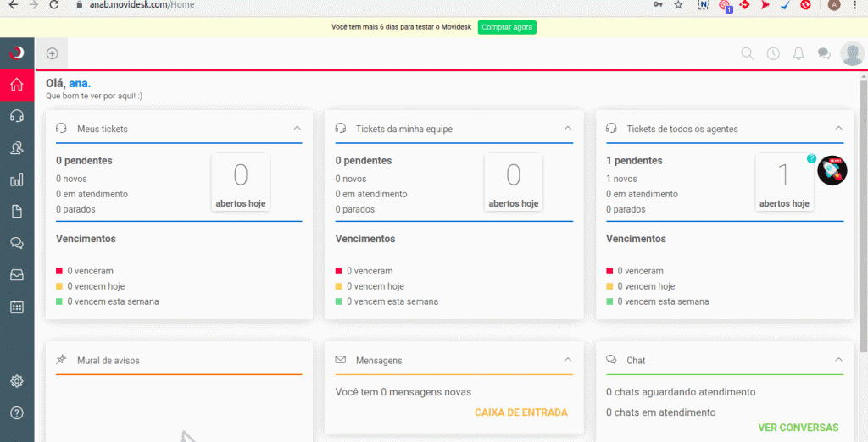Open the knowledge base document sidebar icon
This screenshot has height=442, width=868.
click(17, 212)
